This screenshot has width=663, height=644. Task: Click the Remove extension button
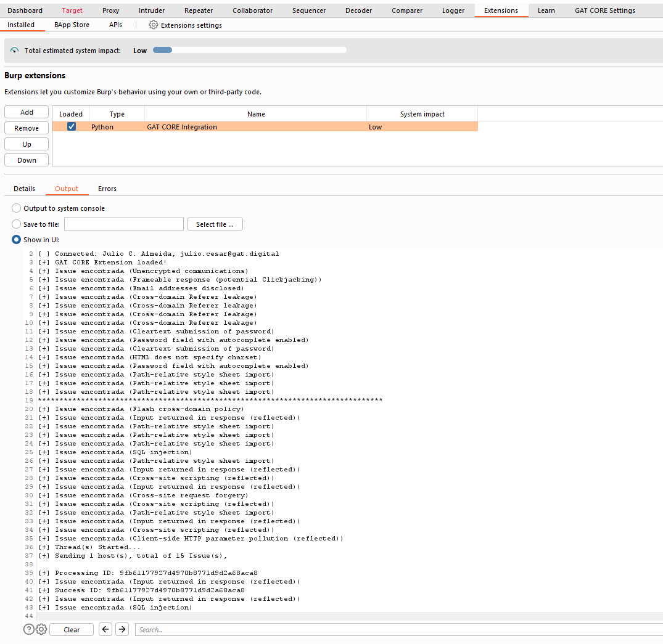coord(27,128)
